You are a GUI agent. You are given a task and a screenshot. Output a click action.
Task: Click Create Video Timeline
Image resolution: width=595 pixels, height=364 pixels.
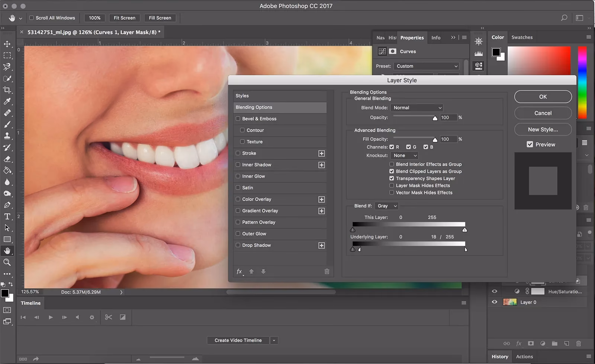coord(238,340)
